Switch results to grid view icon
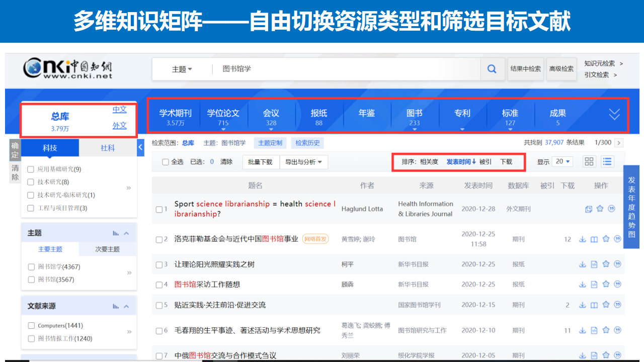 pyautogui.click(x=589, y=161)
